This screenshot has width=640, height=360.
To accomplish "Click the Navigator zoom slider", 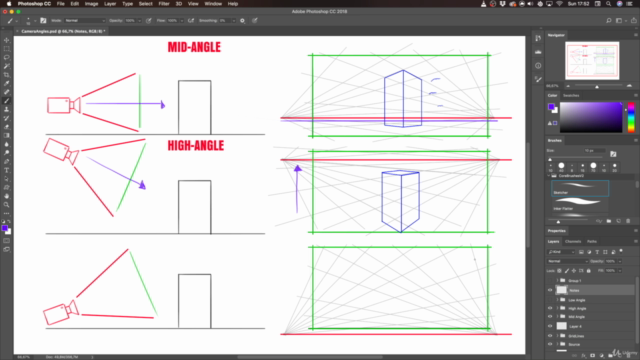I will pyautogui.click(x=598, y=86).
